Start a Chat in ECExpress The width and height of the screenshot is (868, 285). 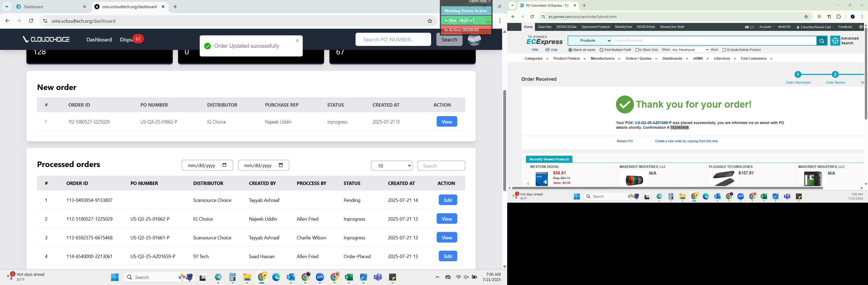[551, 50]
